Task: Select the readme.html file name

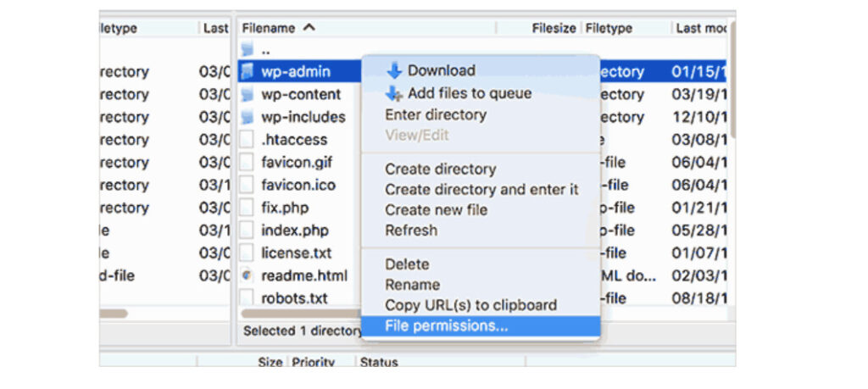Action: 304,275
